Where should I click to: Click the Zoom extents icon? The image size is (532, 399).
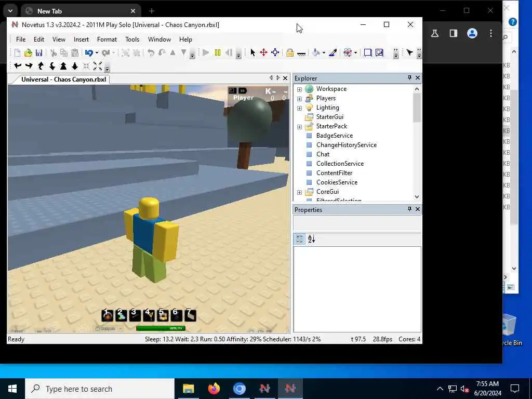pos(98,66)
